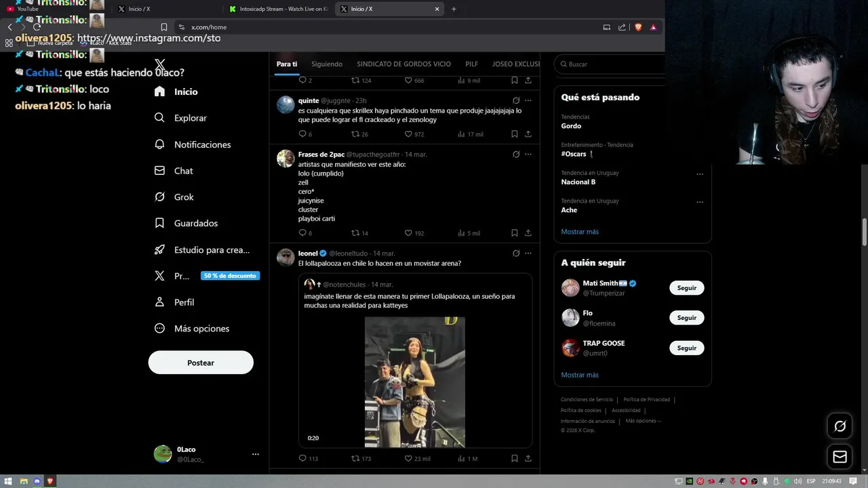Click the 50 % de descuento badge
Image resolution: width=868 pixels, height=488 pixels.
point(230,276)
